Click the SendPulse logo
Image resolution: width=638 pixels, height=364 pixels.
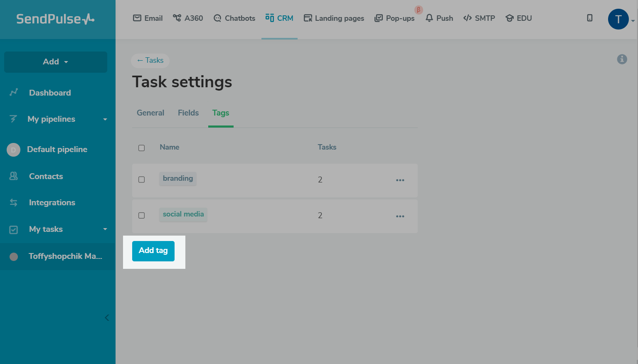55,19
